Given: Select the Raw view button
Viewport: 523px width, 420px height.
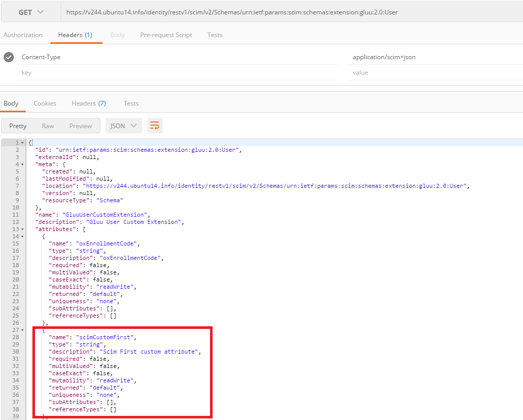Looking at the screenshot, I should (48, 126).
